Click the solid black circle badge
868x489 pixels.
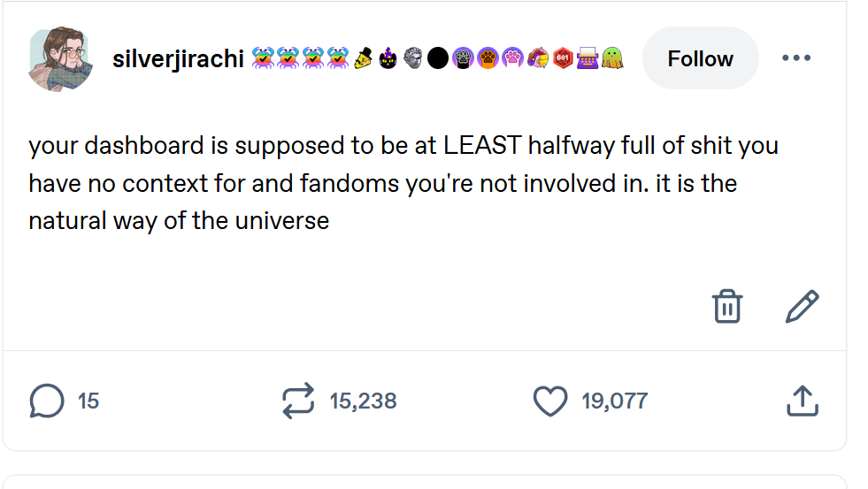[x=437, y=59]
